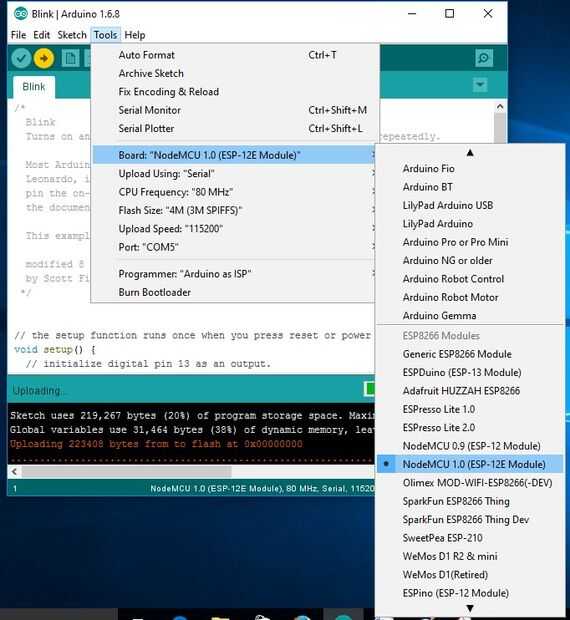
Task: Select NodeMCU 0.9 (ESP-12 Module) board
Action: (470, 446)
